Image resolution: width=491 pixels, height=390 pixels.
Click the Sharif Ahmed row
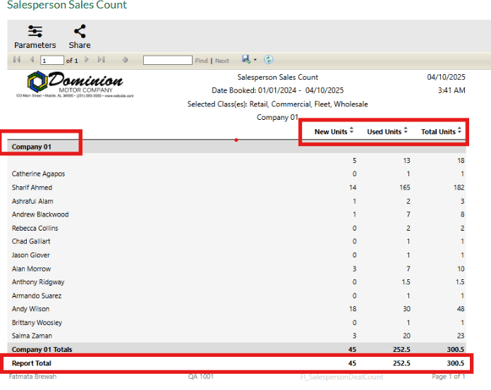[x=237, y=187]
